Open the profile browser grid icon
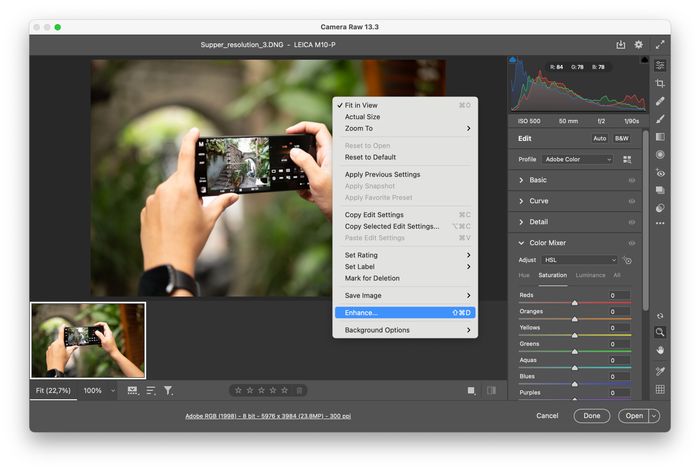This screenshot has height=471, width=700. (x=627, y=159)
